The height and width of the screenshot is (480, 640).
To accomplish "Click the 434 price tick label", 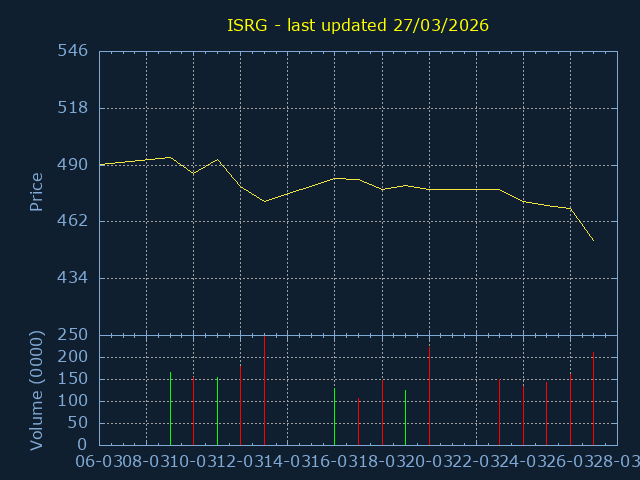I will pyautogui.click(x=72, y=278).
